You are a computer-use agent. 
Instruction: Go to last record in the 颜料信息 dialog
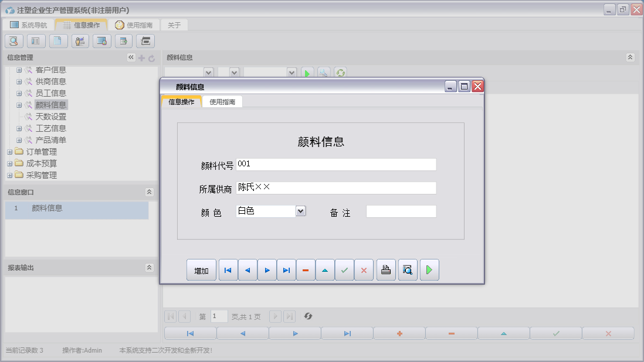click(x=286, y=270)
